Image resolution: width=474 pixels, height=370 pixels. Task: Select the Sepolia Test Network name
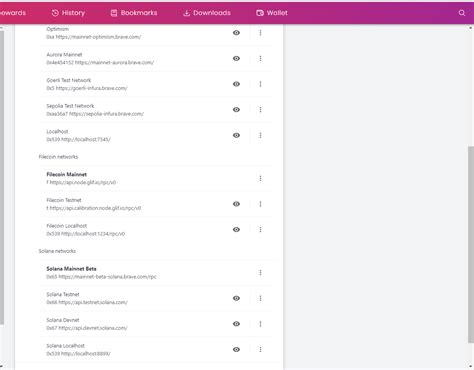click(x=70, y=106)
